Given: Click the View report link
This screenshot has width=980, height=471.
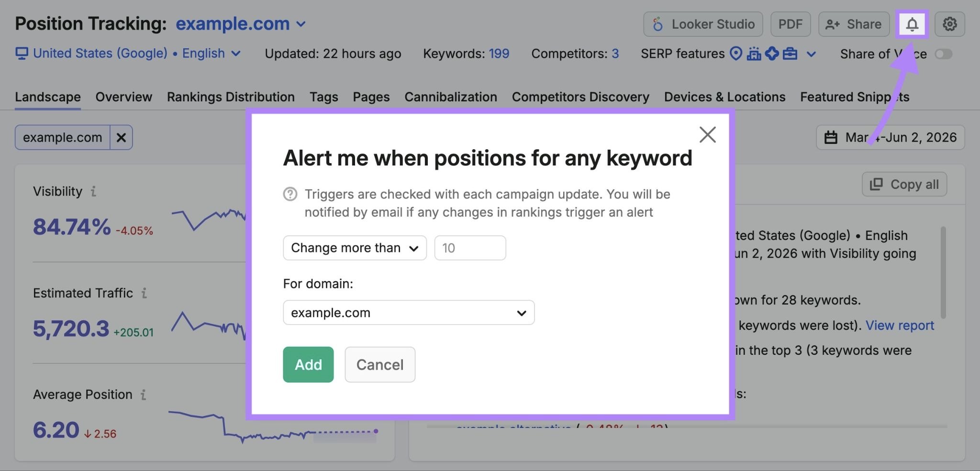Looking at the screenshot, I should [x=900, y=326].
